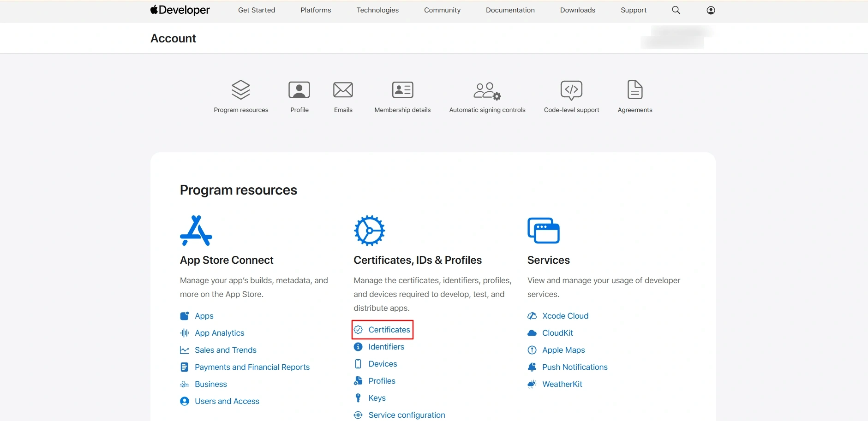Viewport: 868px width, 421px height.
Task: Click the icon beside Profiles
Action: coord(358,381)
